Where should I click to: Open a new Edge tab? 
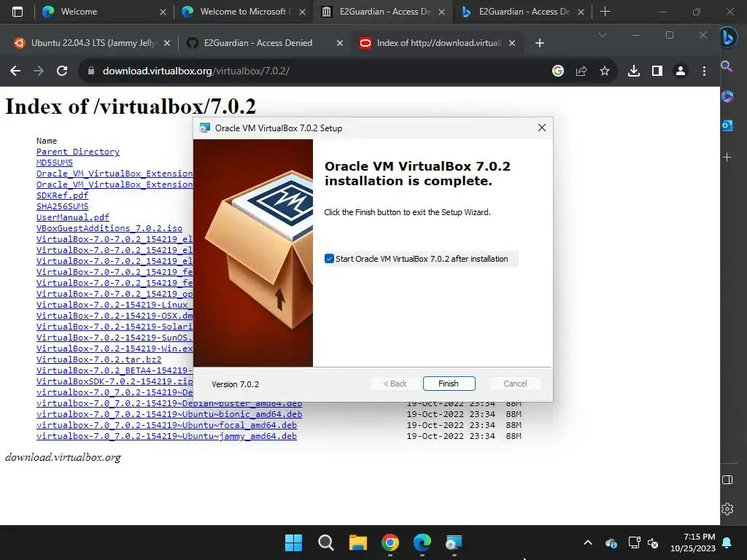605,12
